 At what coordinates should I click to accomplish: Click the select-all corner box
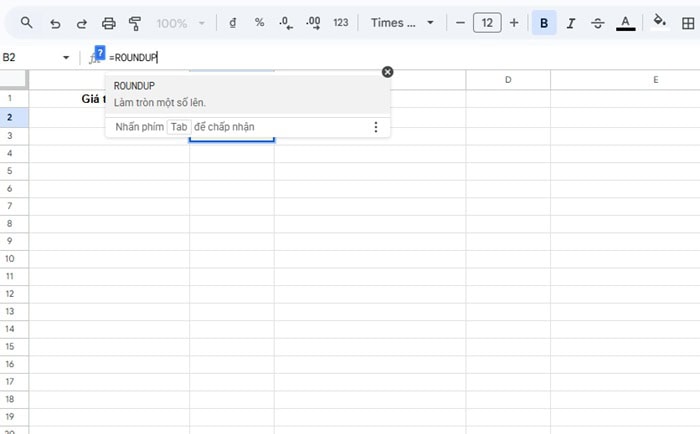(13, 79)
